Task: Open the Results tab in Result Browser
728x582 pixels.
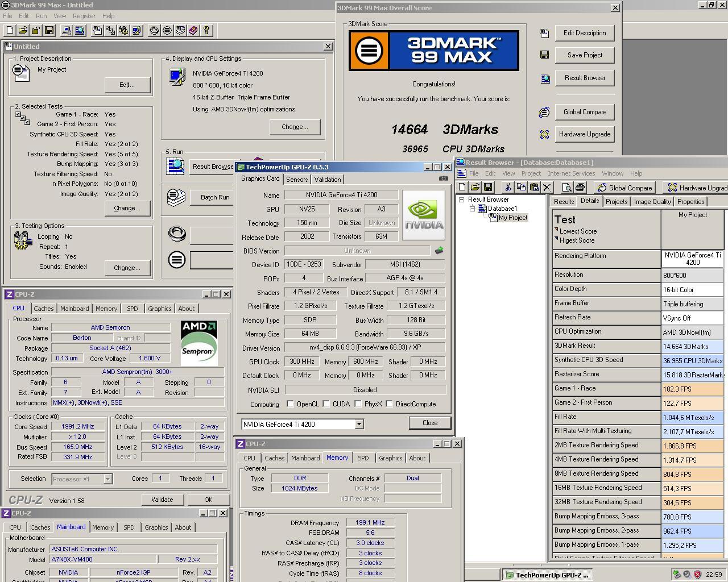Action: coord(564,202)
